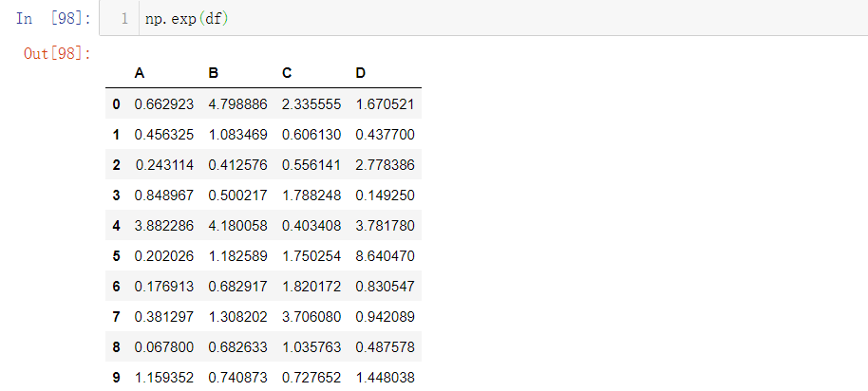The image size is (868, 391).
Task: Select row index 3
Action: pyautogui.click(x=116, y=195)
